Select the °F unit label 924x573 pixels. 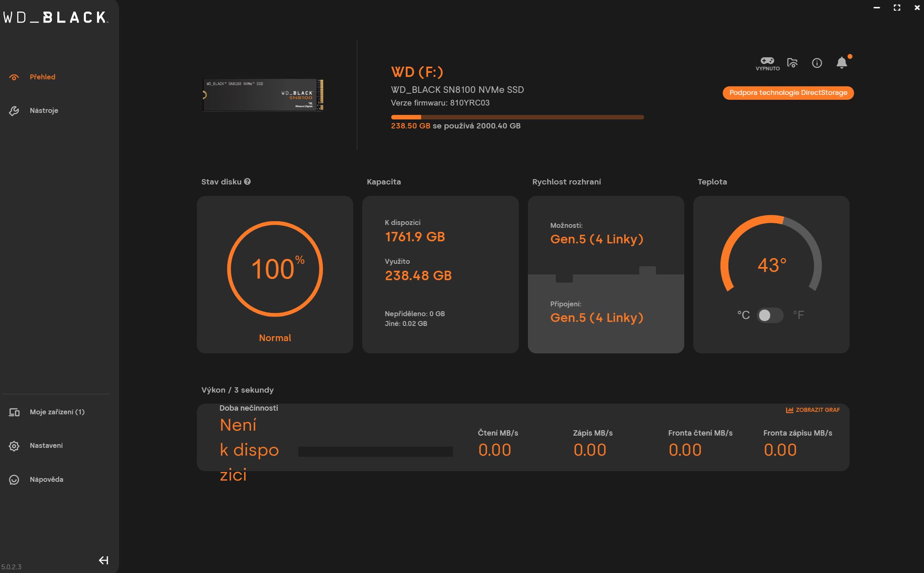(x=798, y=315)
